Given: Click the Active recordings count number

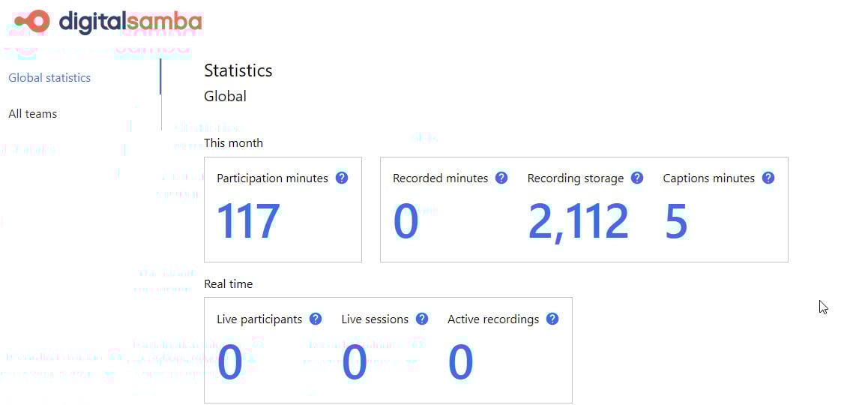Looking at the screenshot, I should click(x=460, y=362).
